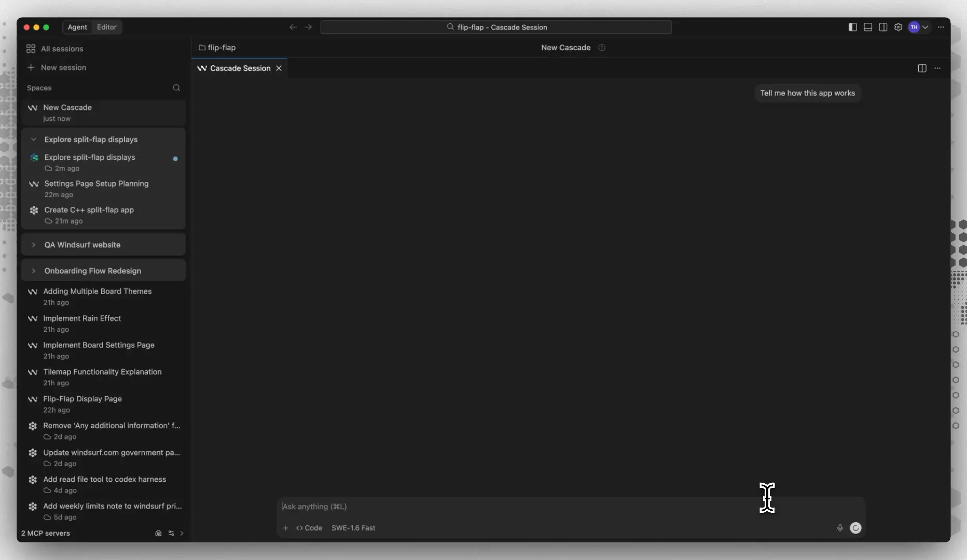The height and width of the screenshot is (560, 967).
Task: Toggle the right sidebar panel
Action: click(x=882, y=27)
